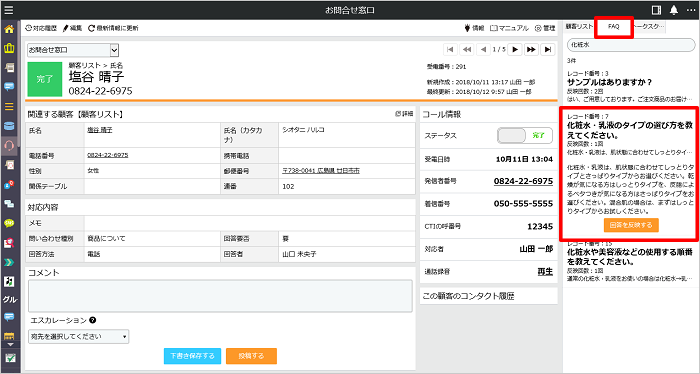Open the お問合せ窓口 dropdown
Image resolution: width=700 pixels, height=374 pixels.
pos(73,50)
